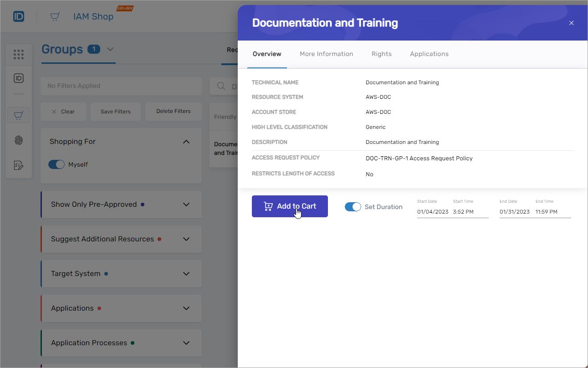Switch to the More Information tab
This screenshot has height=368, width=588.
[x=326, y=54]
